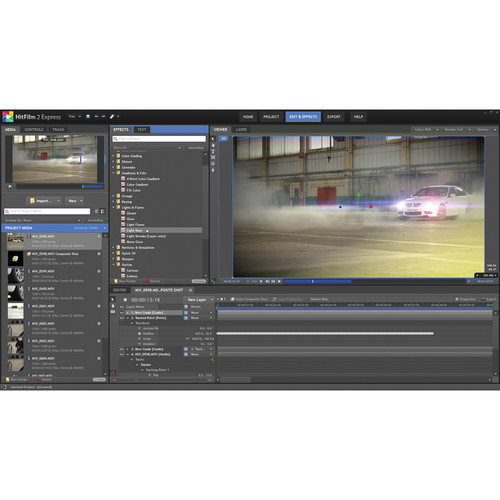Click the Find in Effects search field
Viewport: 500px width, 500px height.
point(159,139)
